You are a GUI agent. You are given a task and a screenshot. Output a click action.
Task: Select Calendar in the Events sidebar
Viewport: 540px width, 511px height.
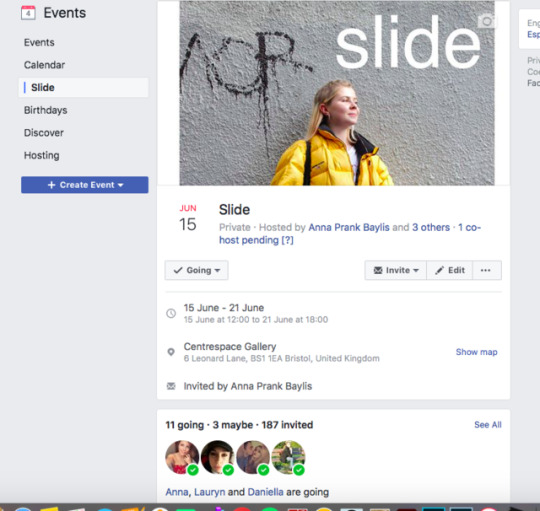point(44,65)
